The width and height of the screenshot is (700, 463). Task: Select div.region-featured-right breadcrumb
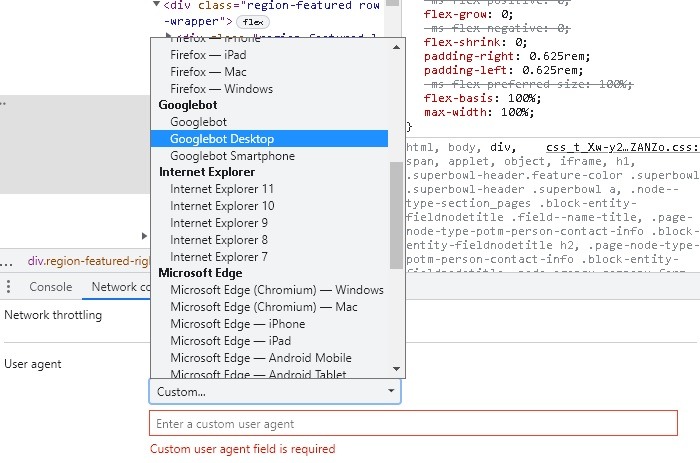(x=88, y=261)
